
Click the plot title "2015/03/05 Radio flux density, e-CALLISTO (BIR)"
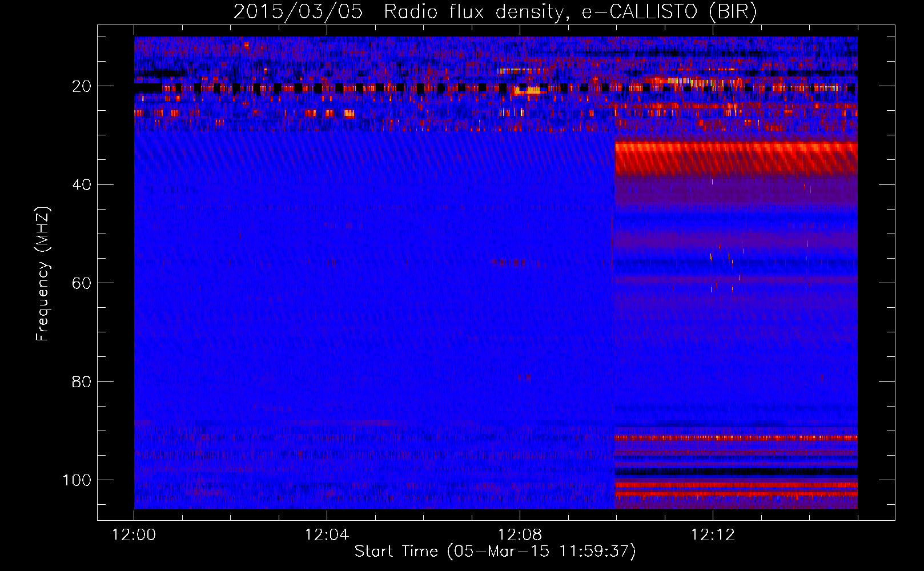click(x=495, y=12)
